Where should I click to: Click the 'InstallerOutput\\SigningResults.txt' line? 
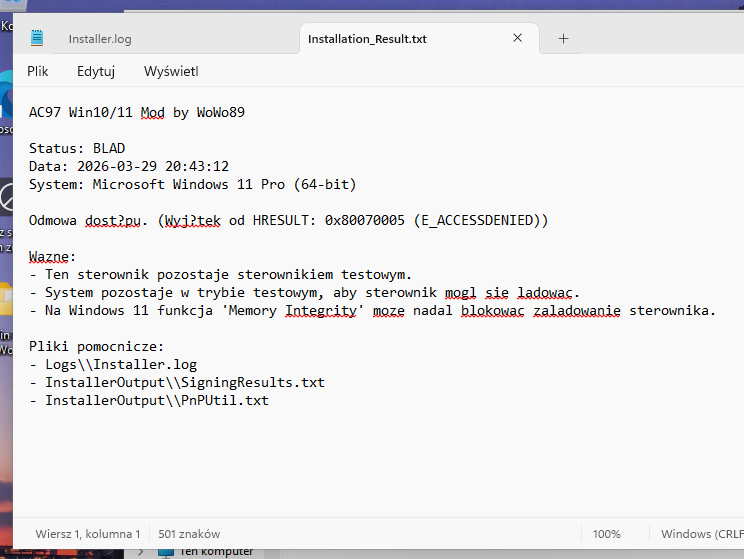point(177,383)
